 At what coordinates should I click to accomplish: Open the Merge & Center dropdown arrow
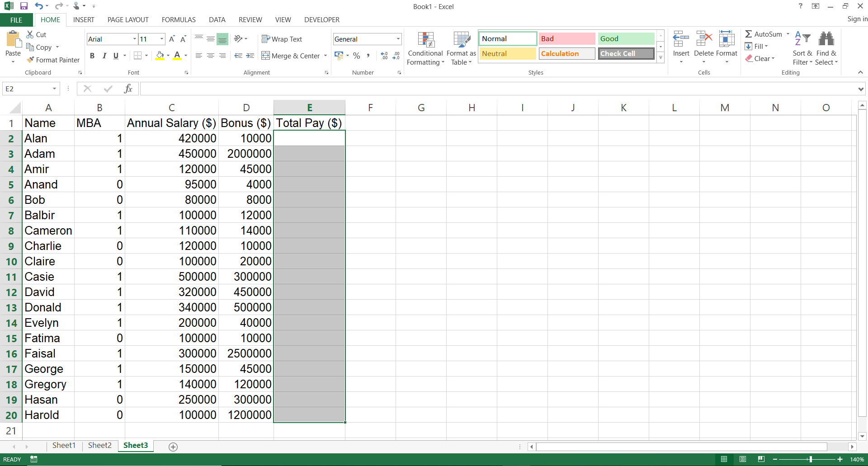tap(325, 56)
